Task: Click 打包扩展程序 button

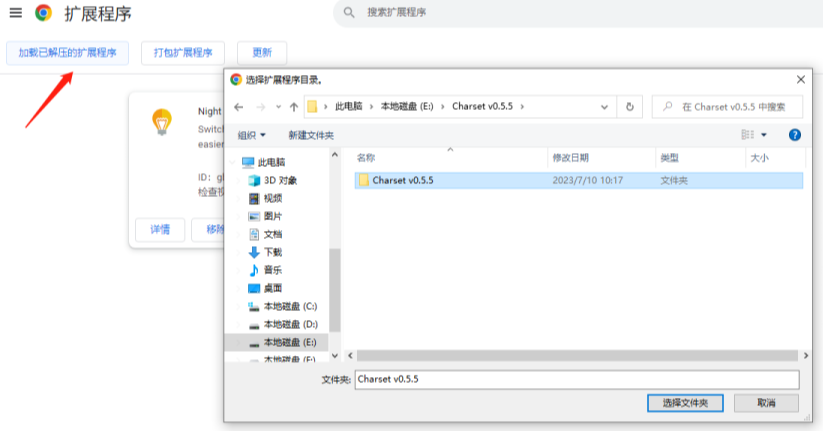Action: pos(183,53)
